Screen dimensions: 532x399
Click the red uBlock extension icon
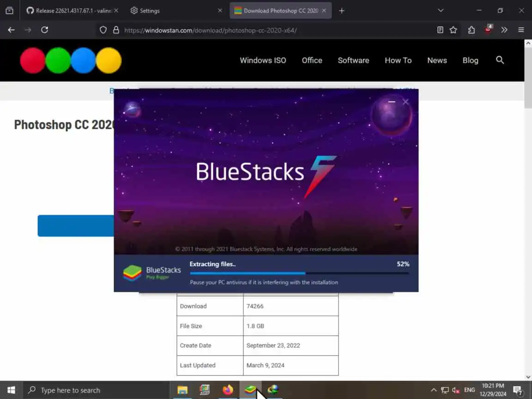(488, 30)
